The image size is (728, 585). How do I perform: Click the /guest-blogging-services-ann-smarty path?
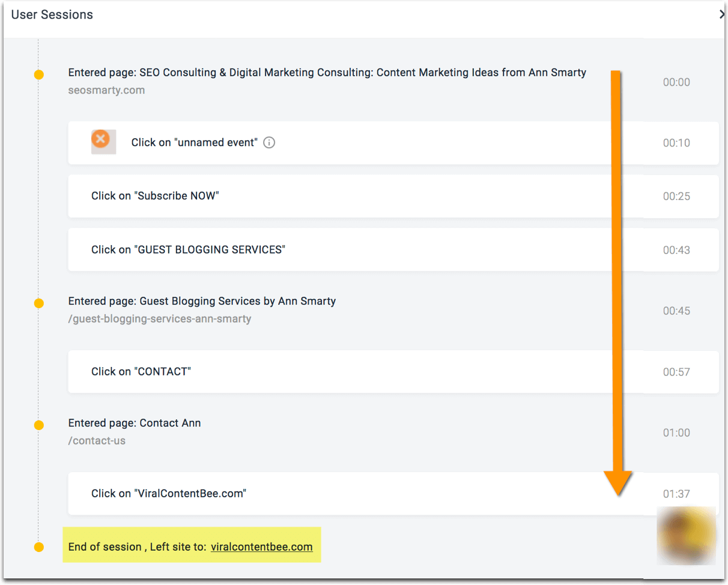click(x=160, y=319)
